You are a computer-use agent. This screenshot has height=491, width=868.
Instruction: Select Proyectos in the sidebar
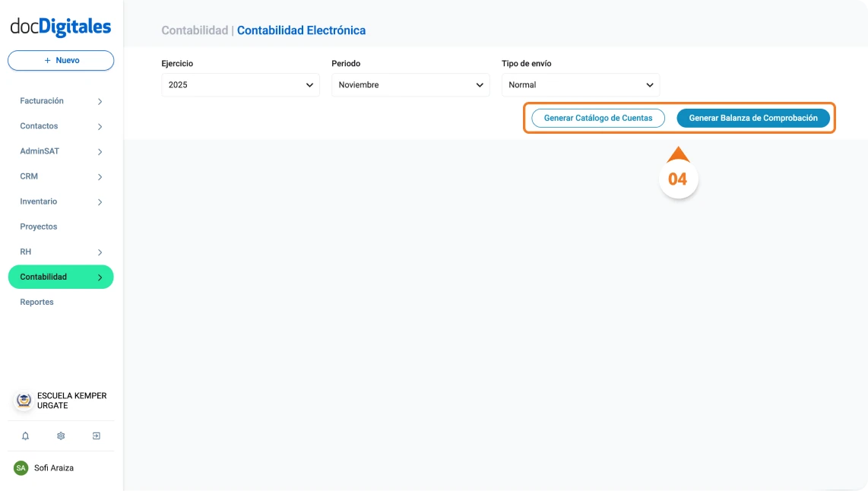coord(37,226)
